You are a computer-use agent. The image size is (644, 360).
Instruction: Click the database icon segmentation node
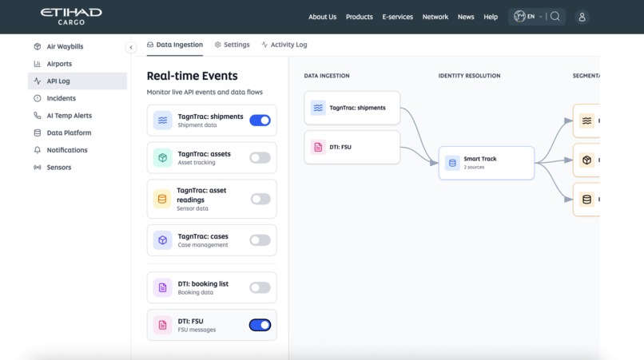coord(586,200)
